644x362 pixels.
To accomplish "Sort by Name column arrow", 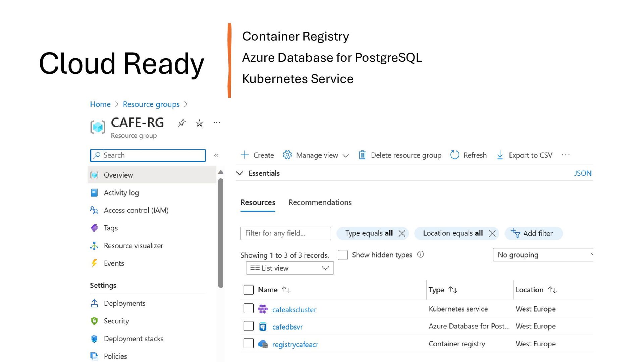I will pyautogui.click(x=286, y=290).
